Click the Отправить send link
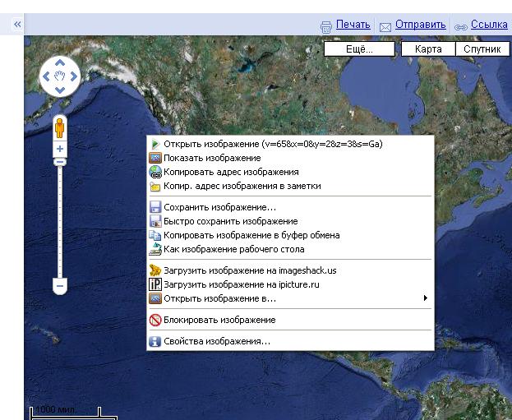This screenshot has height=420, width=512. pyautogui.click(x=420, y=25)
